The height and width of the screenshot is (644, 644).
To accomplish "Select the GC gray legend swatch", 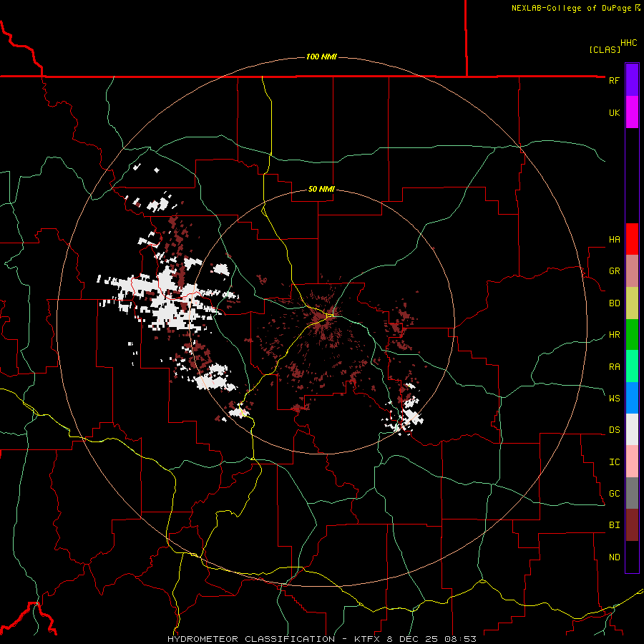I will point(632,493).
